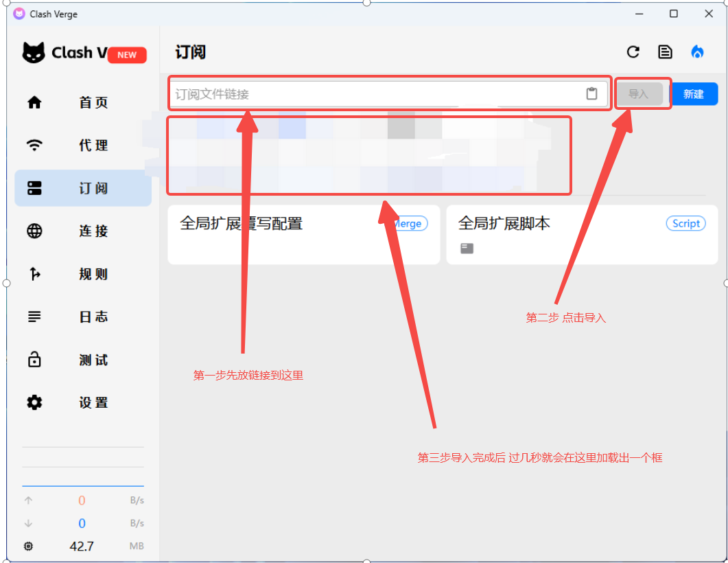Click the memory chip icon showing 42.7 MB
728x563 pixels.
pyautogui.click(x=28, y=547)
